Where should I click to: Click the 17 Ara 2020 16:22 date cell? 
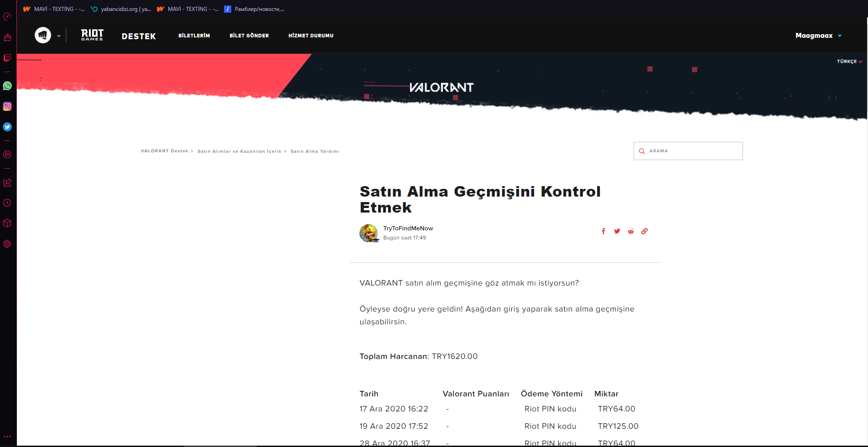tap(394, 409)
